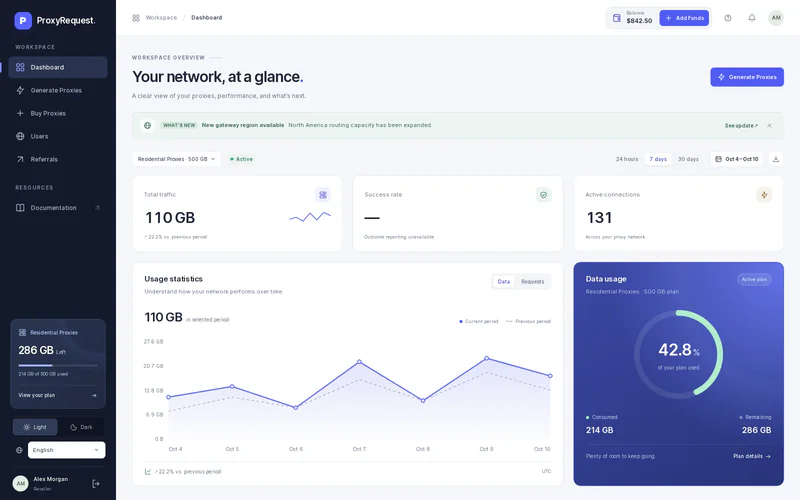800x500 pixels.
Task: Select the 30 days range
Action: tap(688, 159)
